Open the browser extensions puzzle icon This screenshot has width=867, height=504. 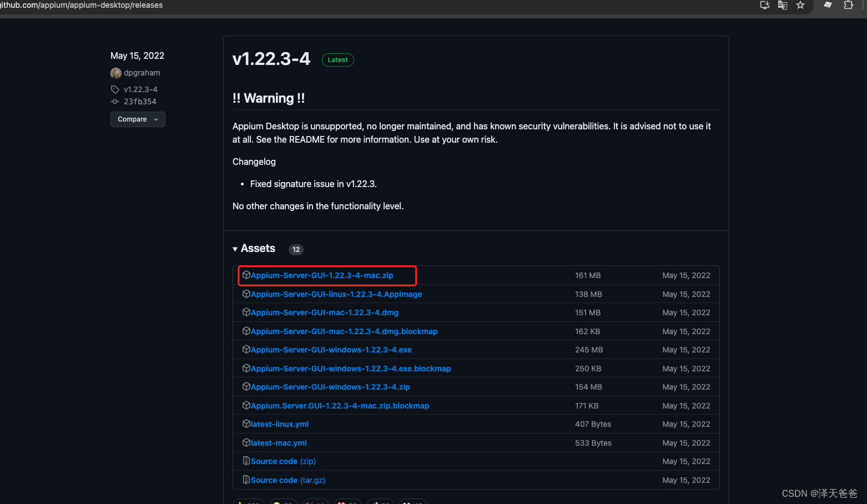click(x=848, y=5)
